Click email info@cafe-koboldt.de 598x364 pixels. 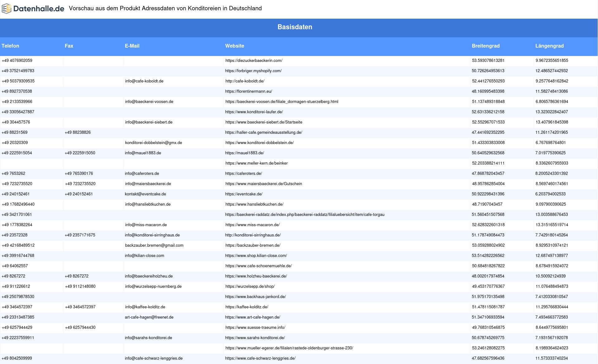coord(144,81)
